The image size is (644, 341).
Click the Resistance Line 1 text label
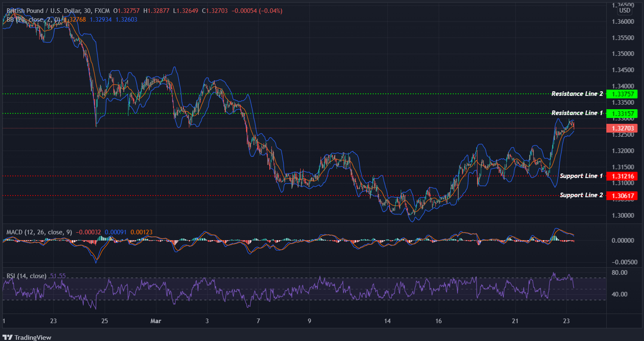[x=577, y=113]
